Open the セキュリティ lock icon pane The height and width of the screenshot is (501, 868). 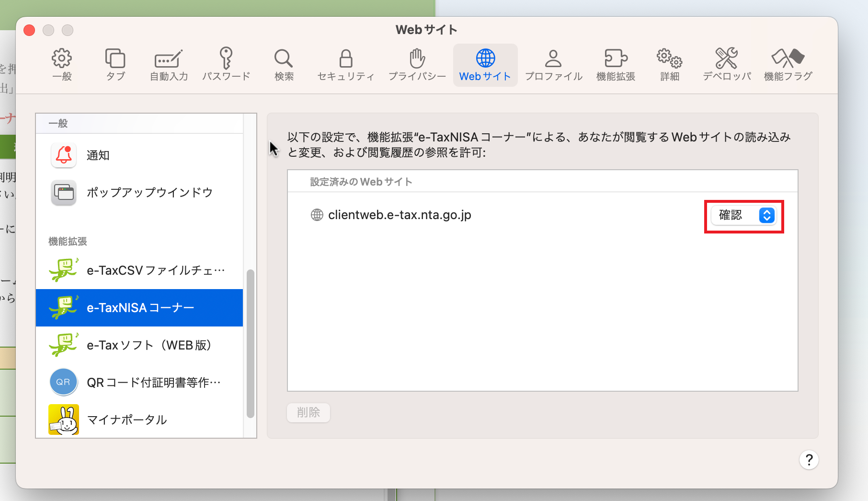[346, 58]
